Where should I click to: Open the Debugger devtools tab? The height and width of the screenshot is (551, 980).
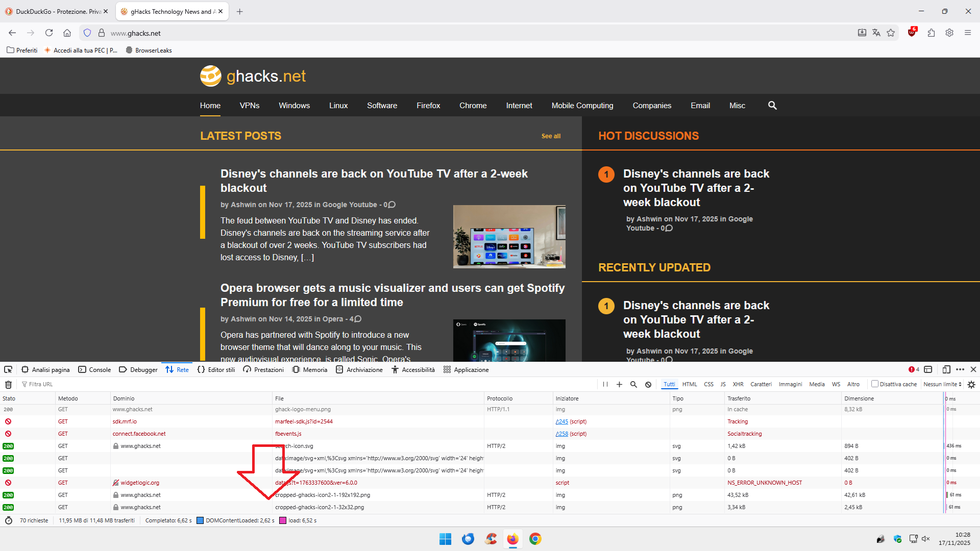coord(138,369)
